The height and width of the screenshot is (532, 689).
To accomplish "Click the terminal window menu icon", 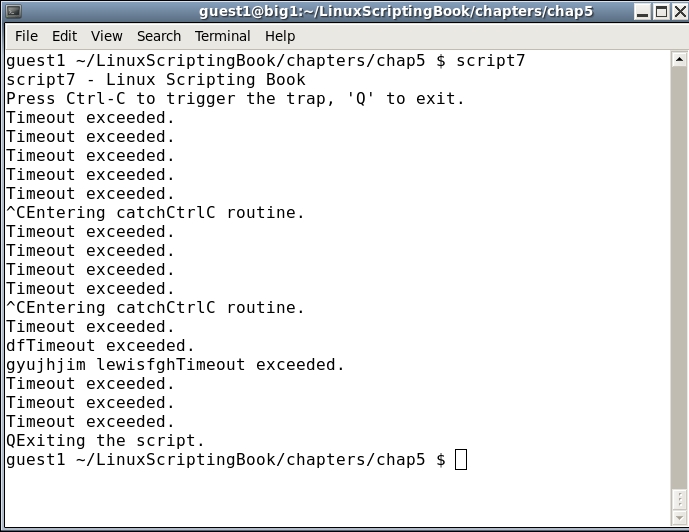I will pyautogui.click(x=12, y=11).
